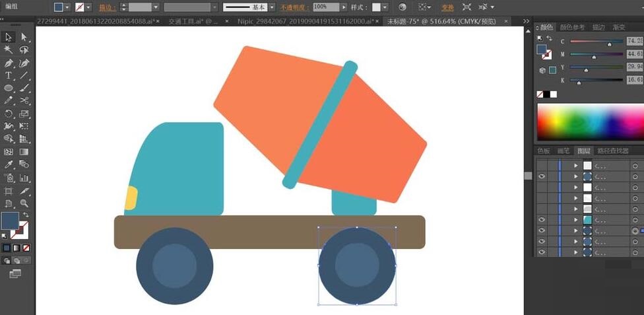
Task: Select the Pen tool
Action: pos(9,63)
